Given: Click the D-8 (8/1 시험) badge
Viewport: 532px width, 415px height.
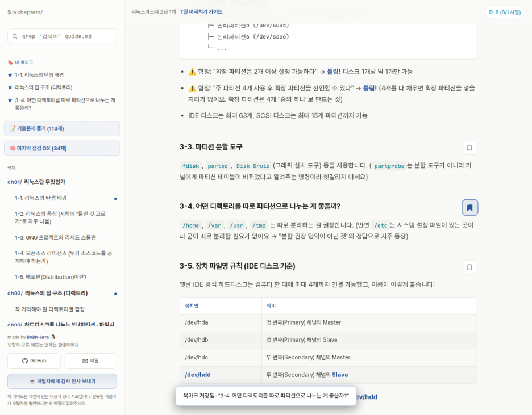Looking at the screenshot, I should click(505, 12).
